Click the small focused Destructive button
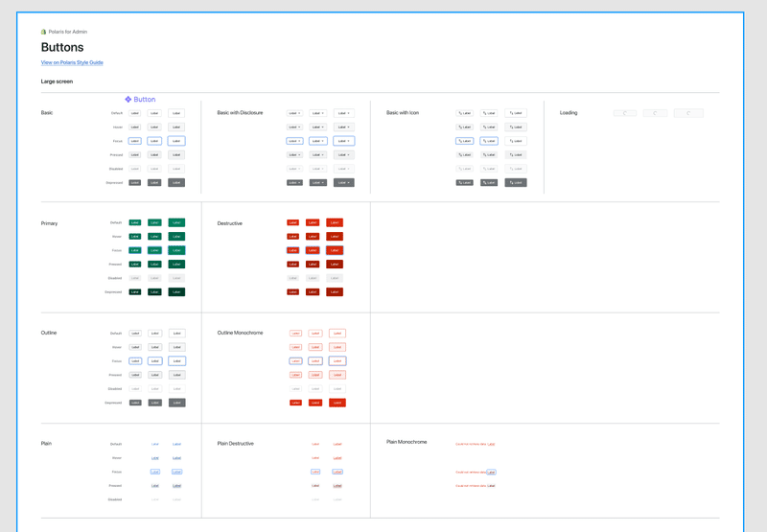This screenshot has width=767, height=532. [293, 250]
